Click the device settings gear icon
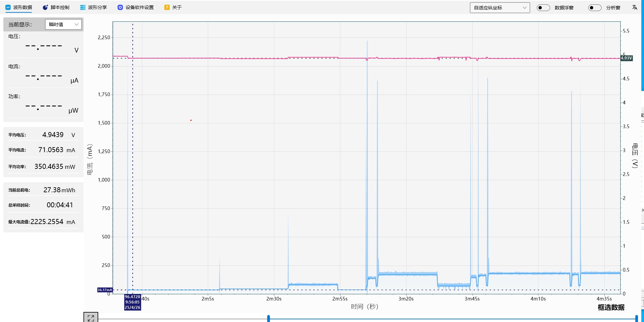 pyautogui.click(x=120, y=7)
